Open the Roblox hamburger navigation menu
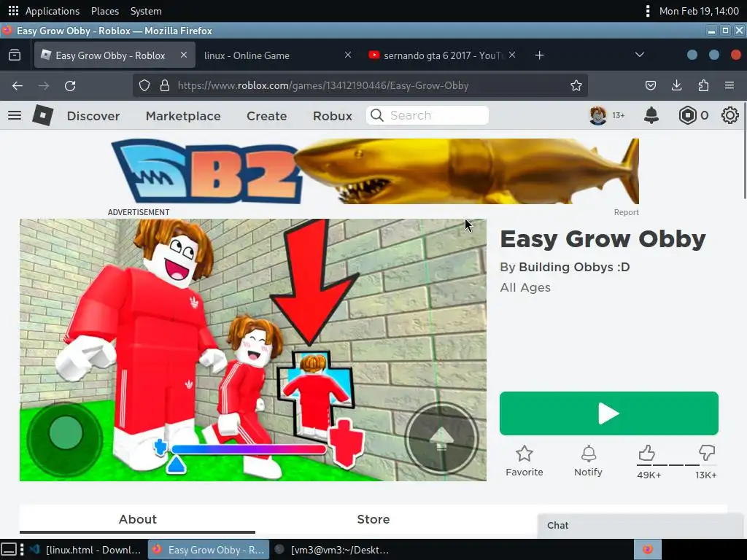 (15, 115)
